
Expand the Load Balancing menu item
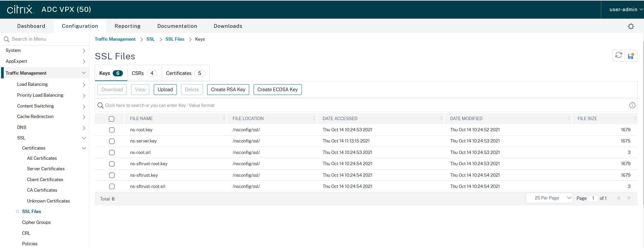pyautogui.click(x=33, y=84)
